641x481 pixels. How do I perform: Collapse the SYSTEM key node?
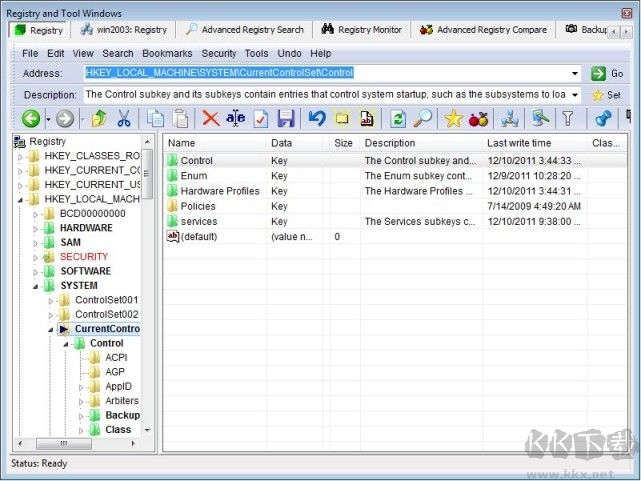35,286
